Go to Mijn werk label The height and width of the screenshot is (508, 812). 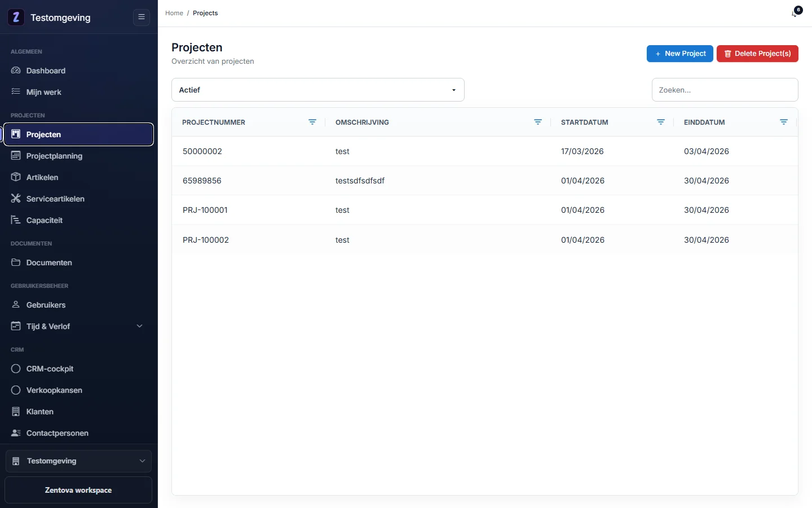tap(44, 92)
